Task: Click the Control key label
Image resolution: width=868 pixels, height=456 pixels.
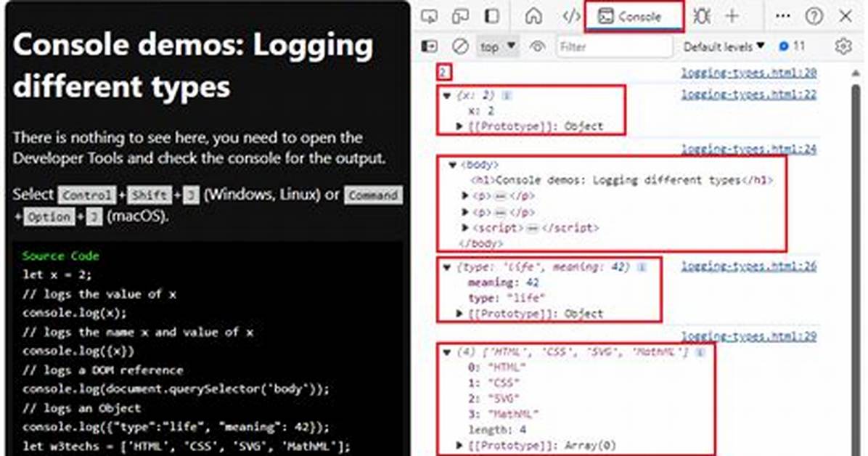Action: click(88, 195)
